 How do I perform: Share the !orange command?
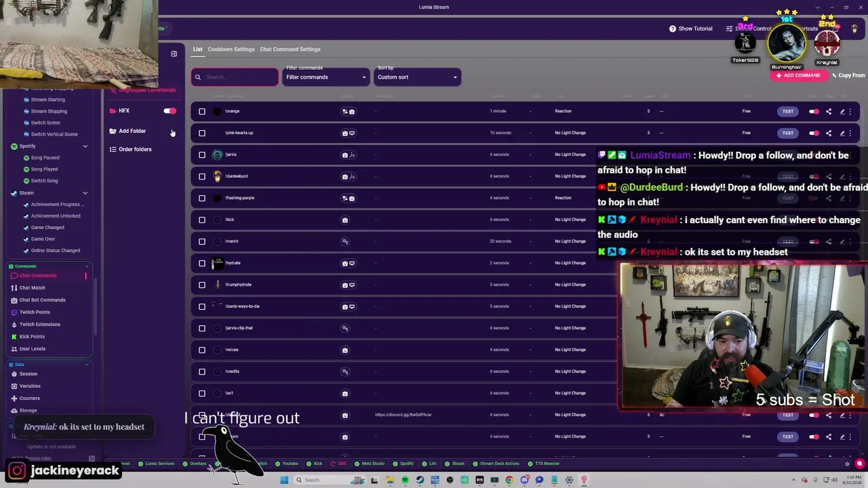pyautogui.click(x=829, y=111)
